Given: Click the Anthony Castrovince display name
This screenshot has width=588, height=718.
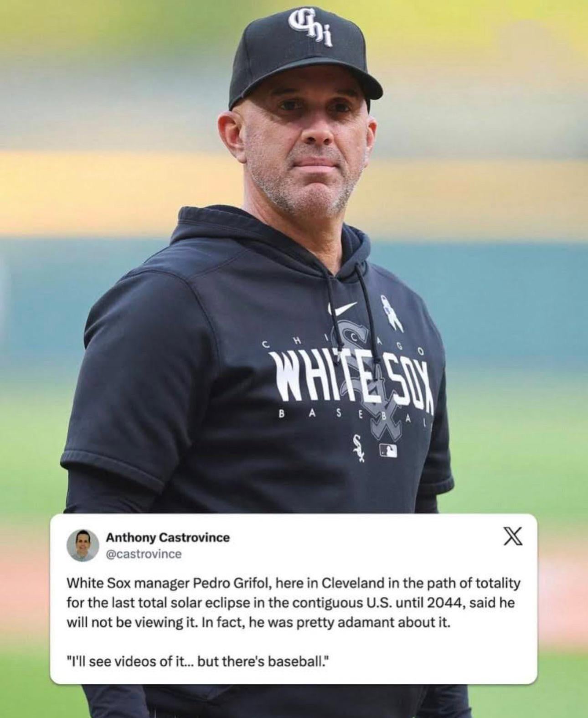Looking at the screenshot, I should tap(168, 537).
